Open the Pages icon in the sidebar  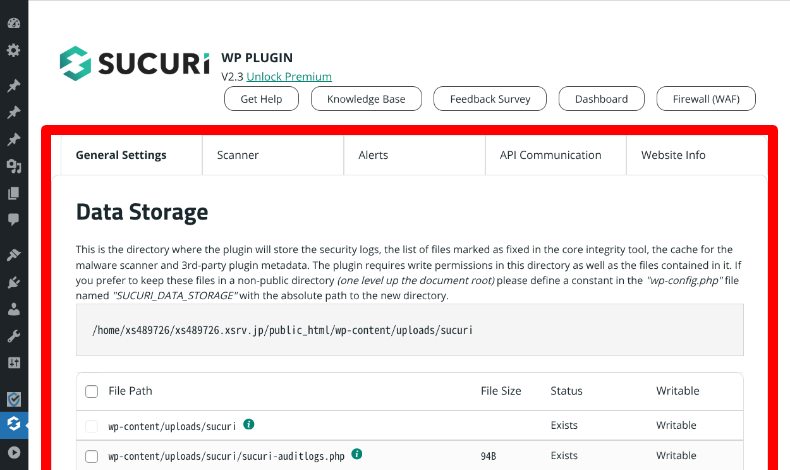(x=14, y=193)
